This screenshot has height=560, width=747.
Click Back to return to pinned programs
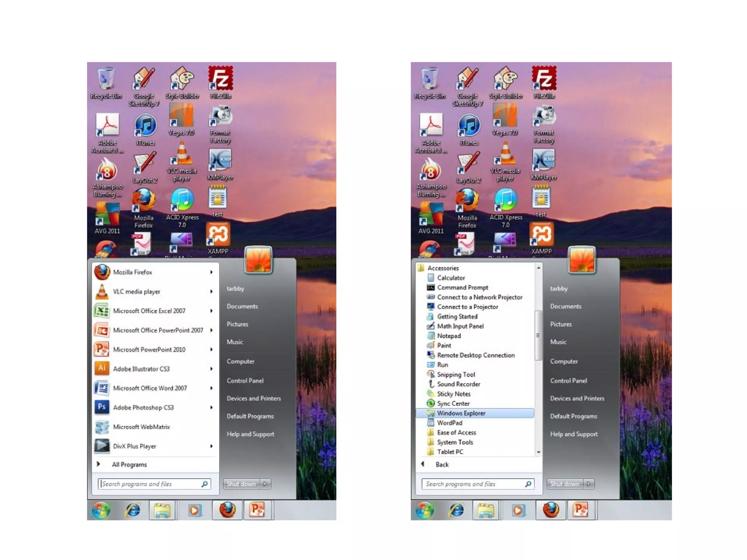click(x=442, y=464)
